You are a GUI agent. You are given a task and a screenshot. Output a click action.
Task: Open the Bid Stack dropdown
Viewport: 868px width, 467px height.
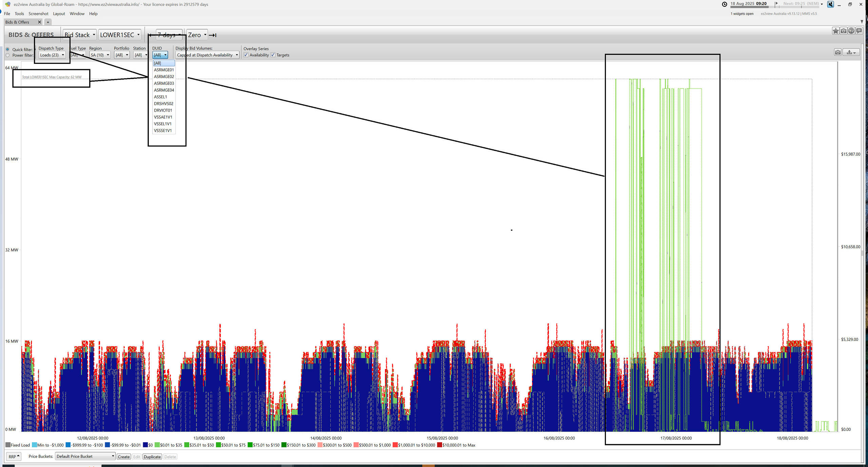[x=80, y=35]
